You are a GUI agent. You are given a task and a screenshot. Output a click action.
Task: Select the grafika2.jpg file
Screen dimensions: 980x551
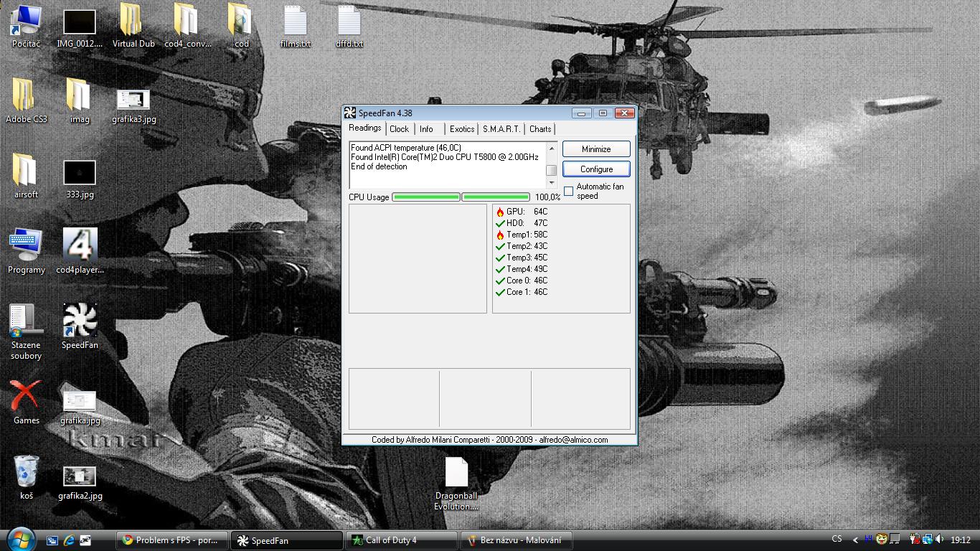click(80, 483)
